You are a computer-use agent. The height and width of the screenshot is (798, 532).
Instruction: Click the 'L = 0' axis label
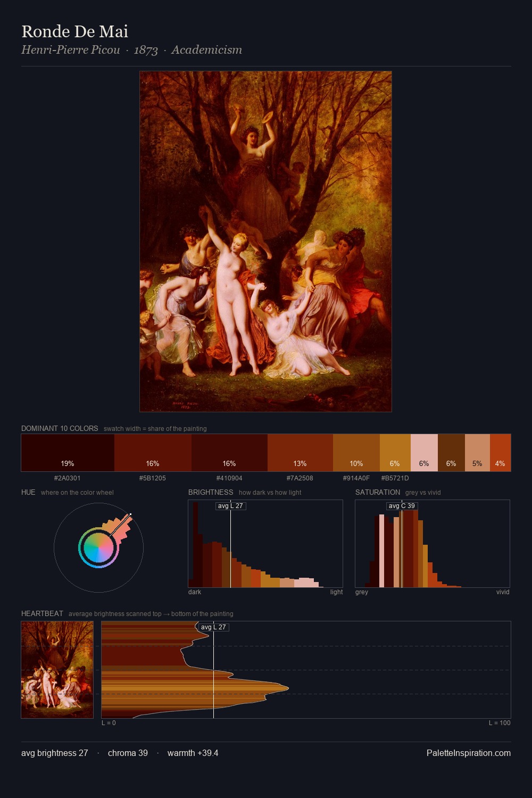[x=109, y=723]
